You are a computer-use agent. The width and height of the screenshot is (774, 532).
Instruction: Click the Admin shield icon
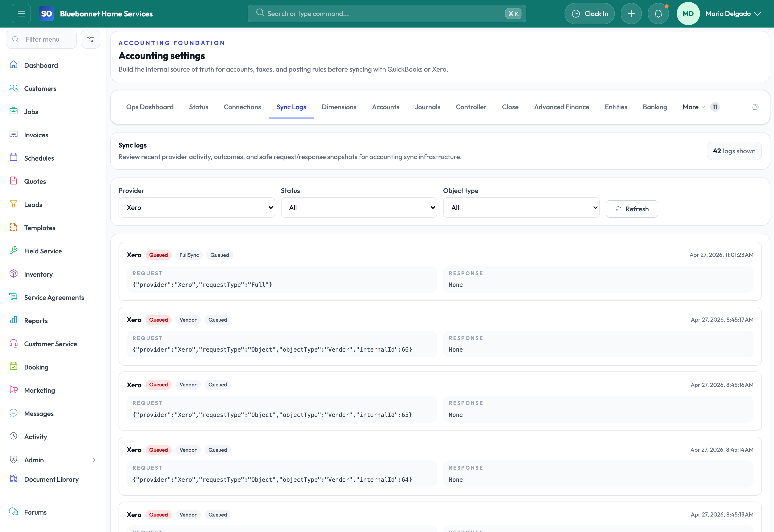coord(13,459)
